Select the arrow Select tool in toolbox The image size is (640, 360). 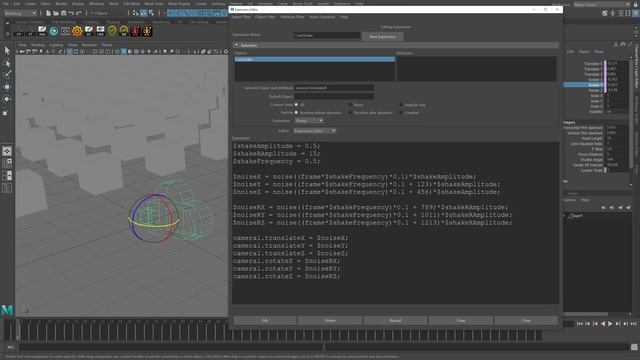coord(7,51)
